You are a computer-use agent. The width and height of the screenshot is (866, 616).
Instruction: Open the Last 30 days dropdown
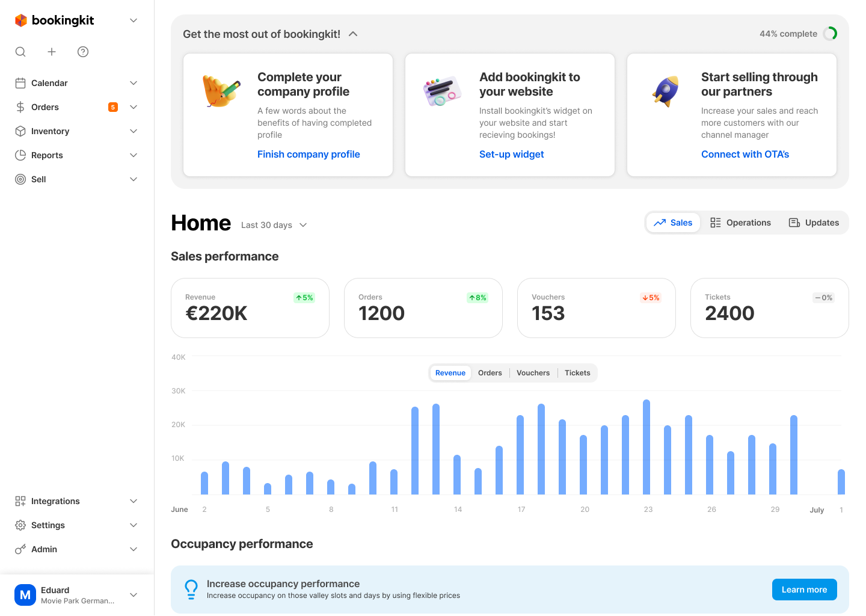tap(274, 225)
